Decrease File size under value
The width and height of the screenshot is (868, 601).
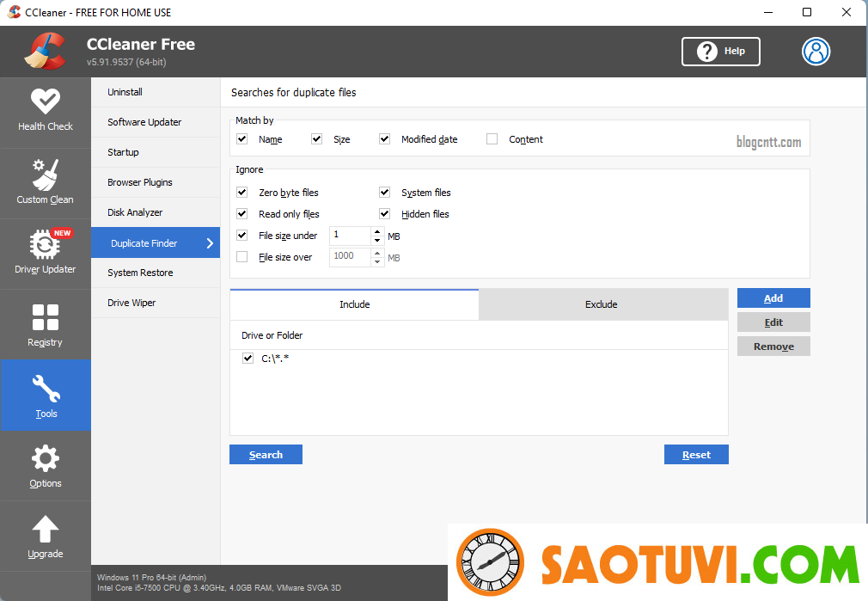(377, 241)
